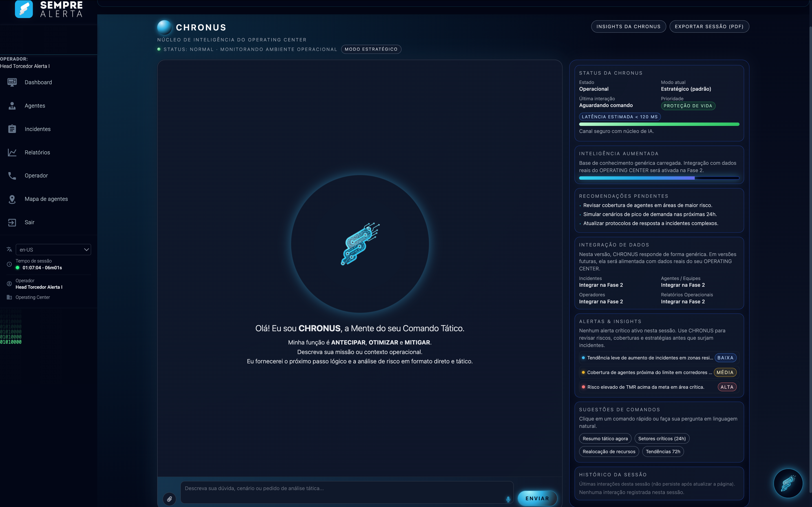Open the Relatórios menu entry
The image size is (812, 507).
[37, 152]
